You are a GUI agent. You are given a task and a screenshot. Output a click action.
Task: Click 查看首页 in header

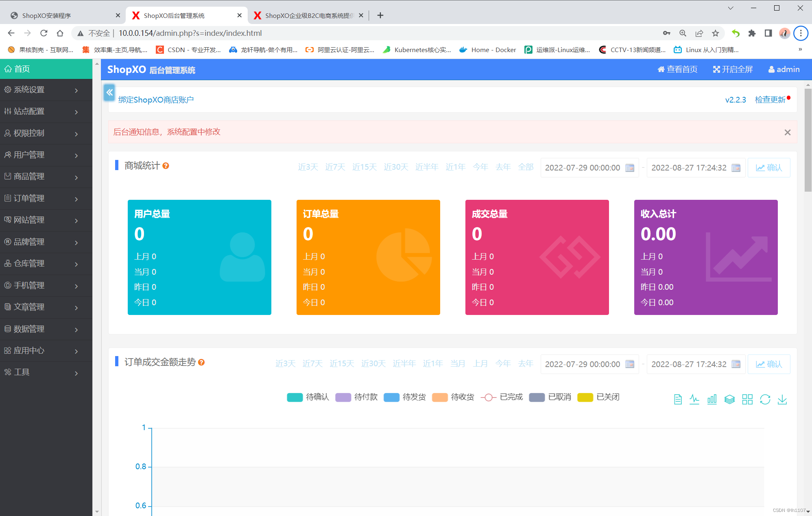coord(677,70)
